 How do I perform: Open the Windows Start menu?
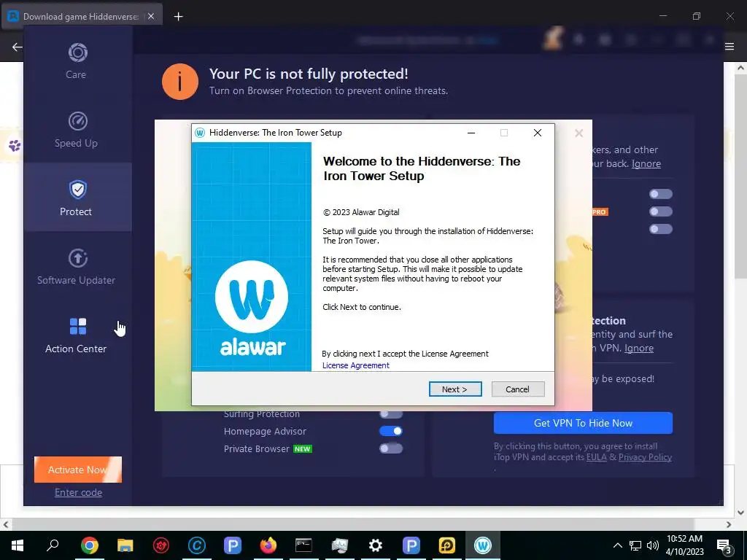click(x=18, y=545)
